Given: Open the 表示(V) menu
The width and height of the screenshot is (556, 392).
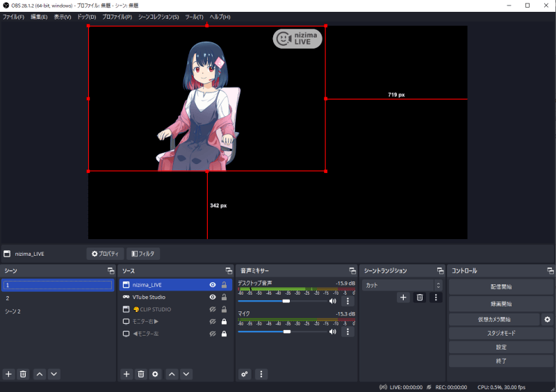Looking at the screenshot, I should tap(63, 17).
